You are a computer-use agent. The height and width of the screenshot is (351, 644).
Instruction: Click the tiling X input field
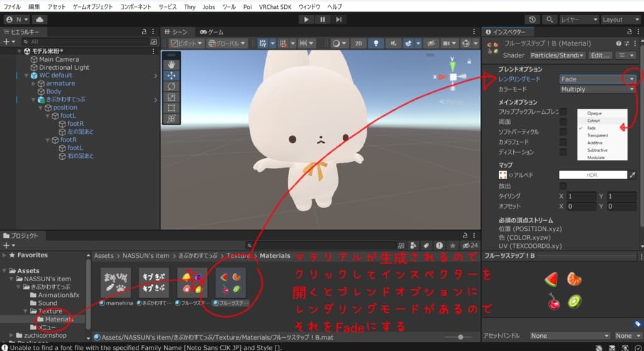point(581,196)
